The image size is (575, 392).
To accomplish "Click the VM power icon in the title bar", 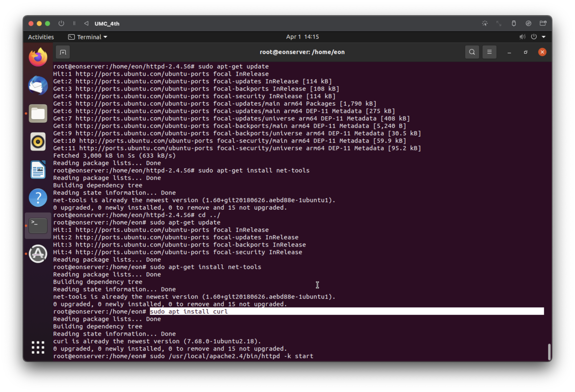I will coord(61,24).
